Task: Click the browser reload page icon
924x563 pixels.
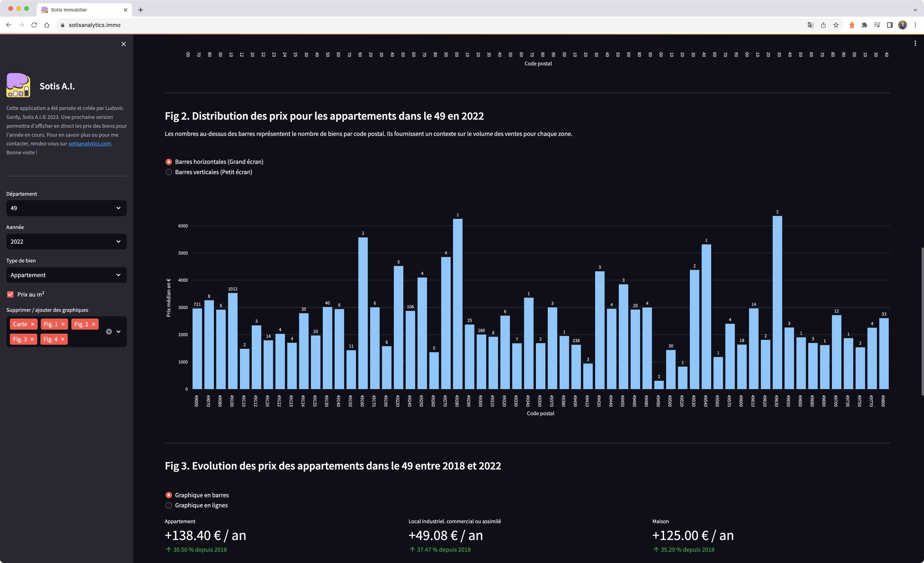Action: pos(34,25)
